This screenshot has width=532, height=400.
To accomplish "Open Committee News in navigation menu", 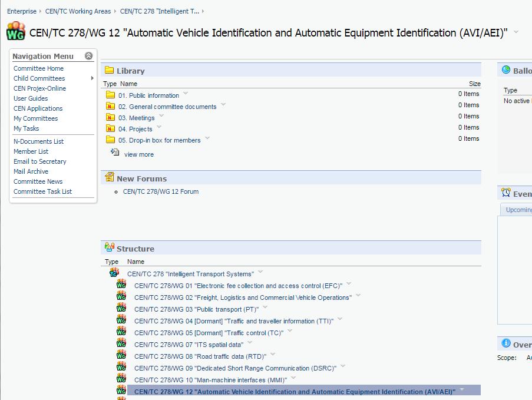I will coord(38,181).
